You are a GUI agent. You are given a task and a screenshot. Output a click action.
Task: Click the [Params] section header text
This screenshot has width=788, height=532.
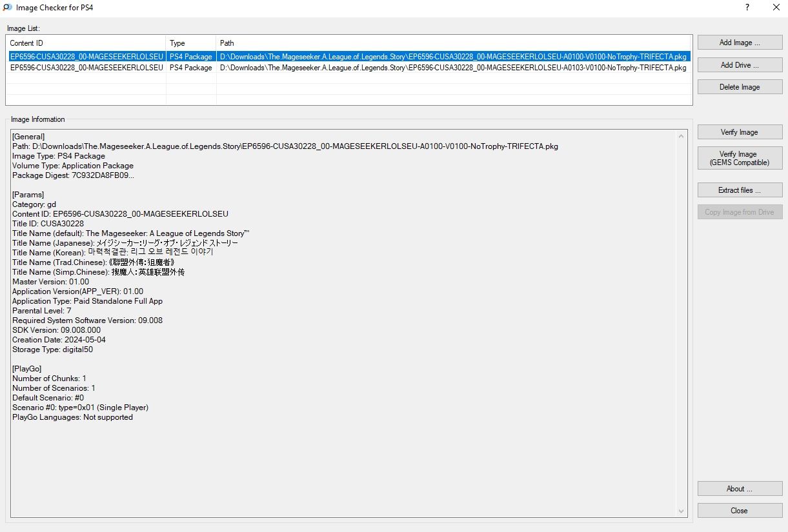[28, 195]
